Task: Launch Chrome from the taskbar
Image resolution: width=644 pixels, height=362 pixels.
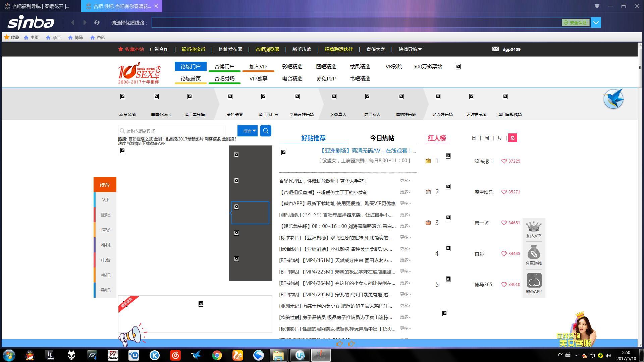Action: coord(217,355)
